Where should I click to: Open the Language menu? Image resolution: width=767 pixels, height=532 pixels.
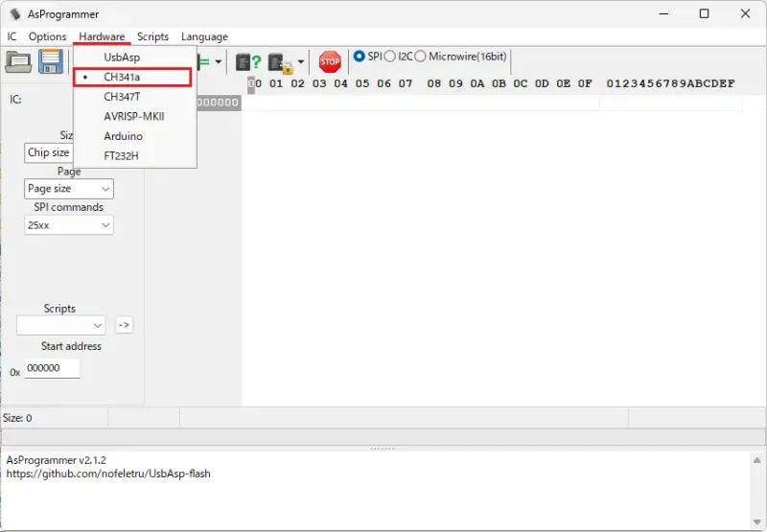[x=204, y=36]
